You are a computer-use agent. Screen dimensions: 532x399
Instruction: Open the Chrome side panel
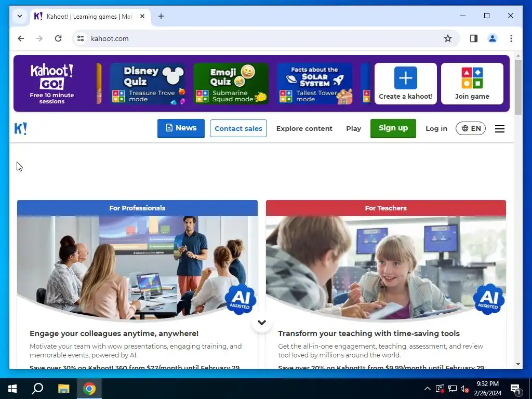click(x=474, y=38)
